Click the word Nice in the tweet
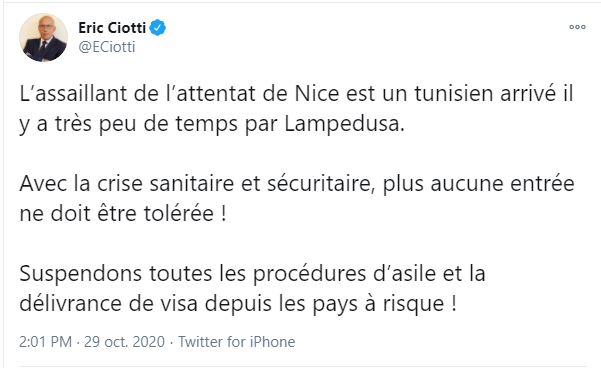The image size is (601, 368). (x=317, y=94)
